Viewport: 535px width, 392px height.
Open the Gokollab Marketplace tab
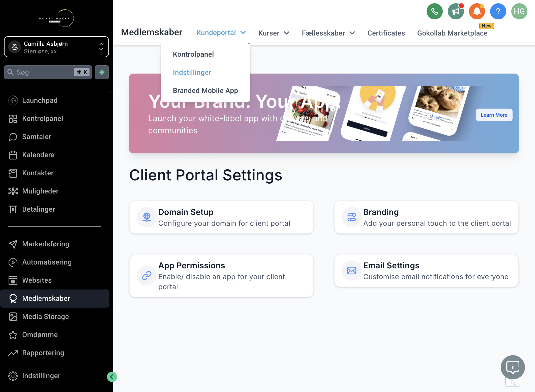coord(452,33)
